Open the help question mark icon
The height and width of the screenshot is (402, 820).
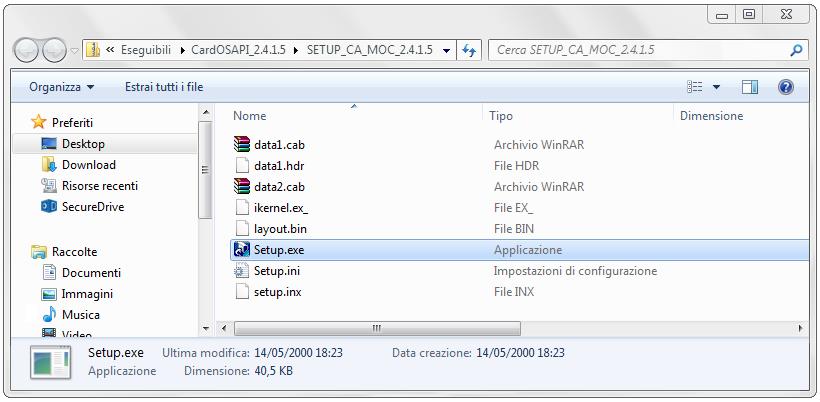click(786, 87)
